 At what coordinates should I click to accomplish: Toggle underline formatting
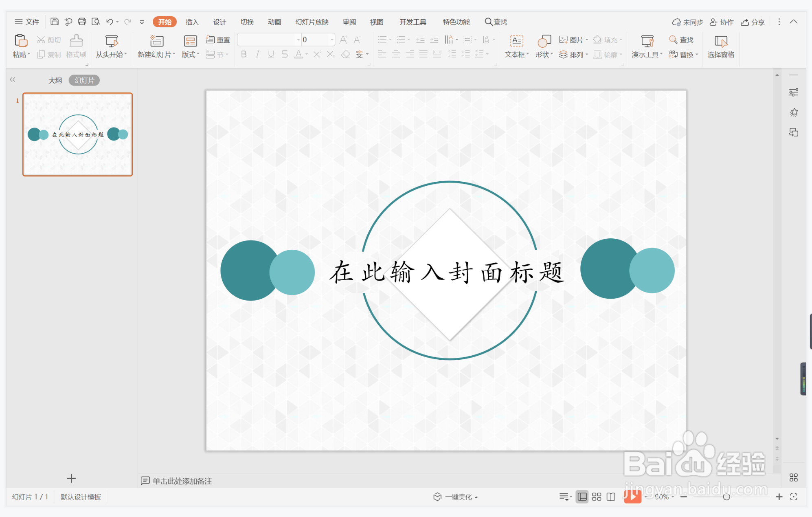pyautogui.click(x=271, y=54)
